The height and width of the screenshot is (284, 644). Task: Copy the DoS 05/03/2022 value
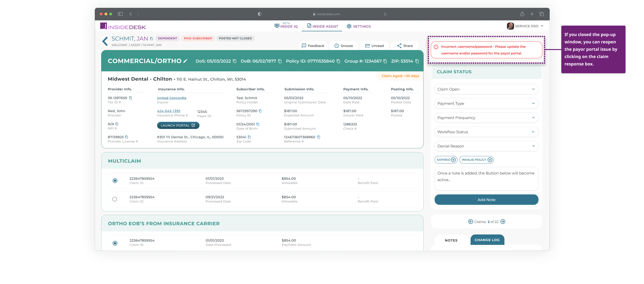click(x=235, y=61)
